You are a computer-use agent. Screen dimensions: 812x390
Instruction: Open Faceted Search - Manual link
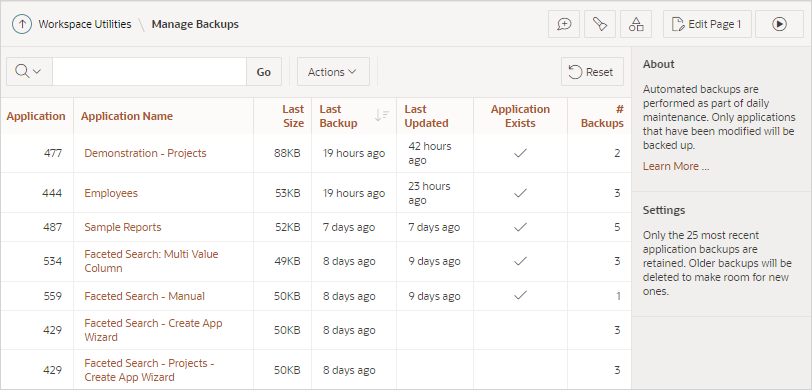[x=144, y=296]
